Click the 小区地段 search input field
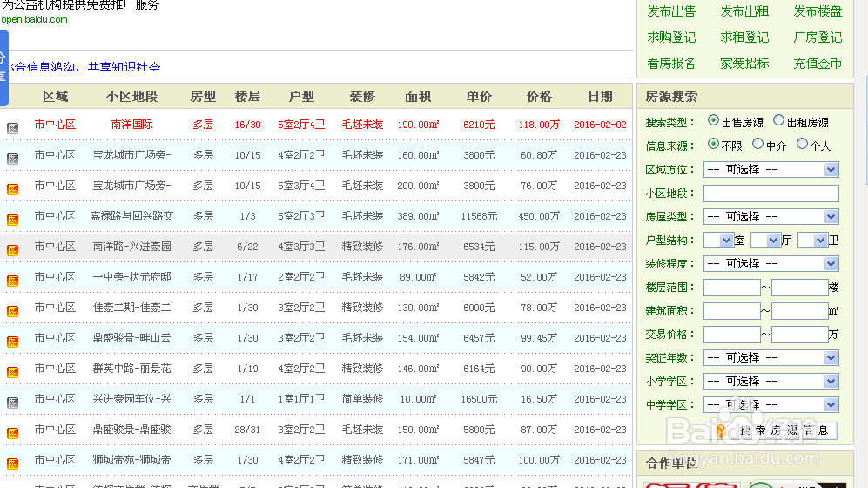 click(770, 193)
